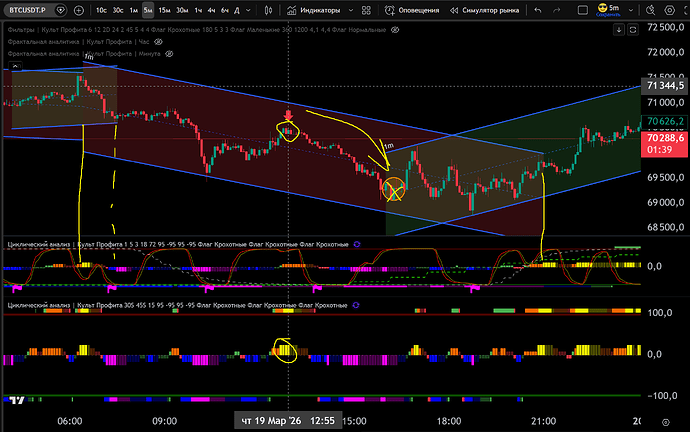This screenshot has height=432, width=690.
Task: Click the TradingView logo in the chart corner
Action: coord(16,399)
